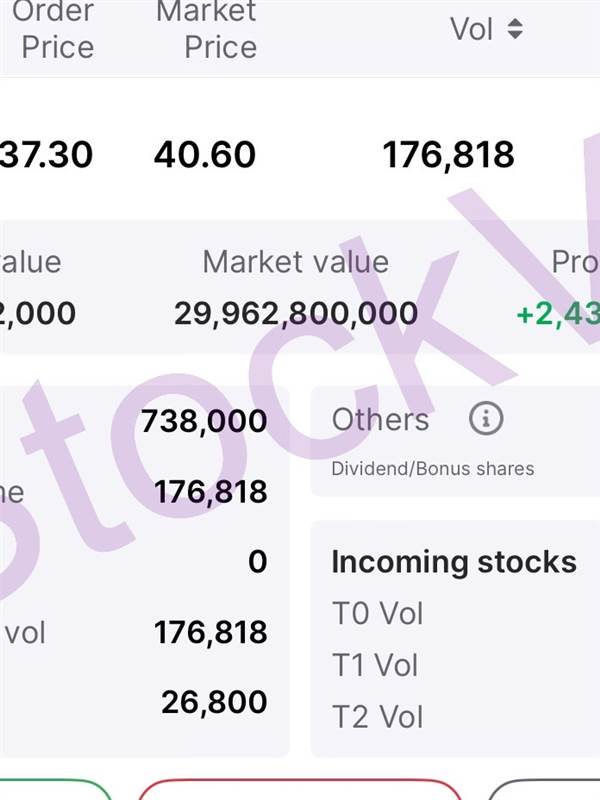The height and width of the screenshot is (800, 600).
Task: Select the 26,800 figure
Action: click(214, 702)
